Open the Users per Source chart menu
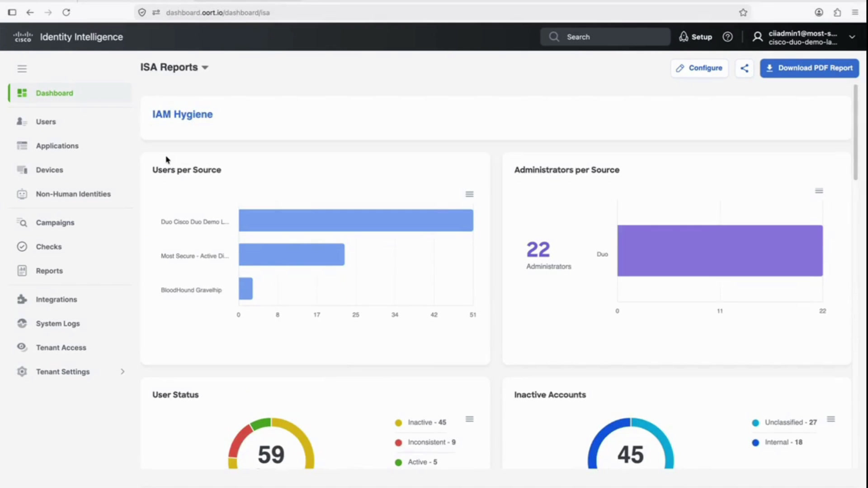868x488 pixels. click(470, 194)
